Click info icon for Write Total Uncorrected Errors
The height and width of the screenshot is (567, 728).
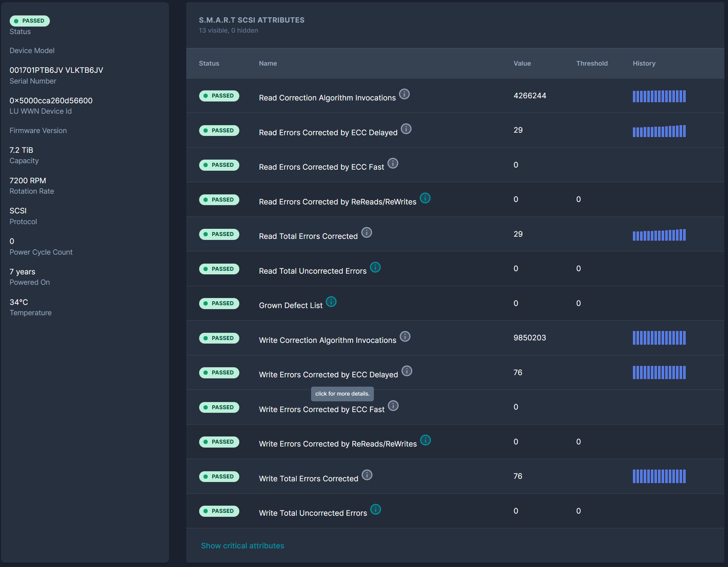click(375, 509)
